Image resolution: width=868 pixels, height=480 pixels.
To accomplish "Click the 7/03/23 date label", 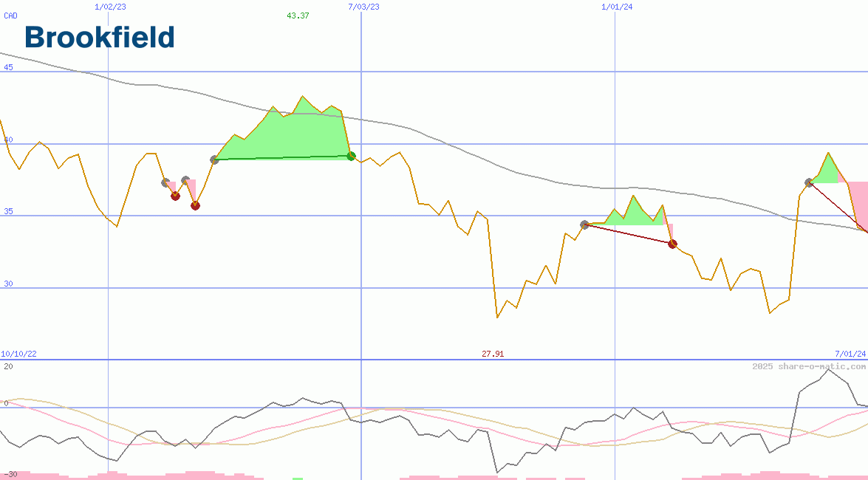I will click(x=363, y=7).
